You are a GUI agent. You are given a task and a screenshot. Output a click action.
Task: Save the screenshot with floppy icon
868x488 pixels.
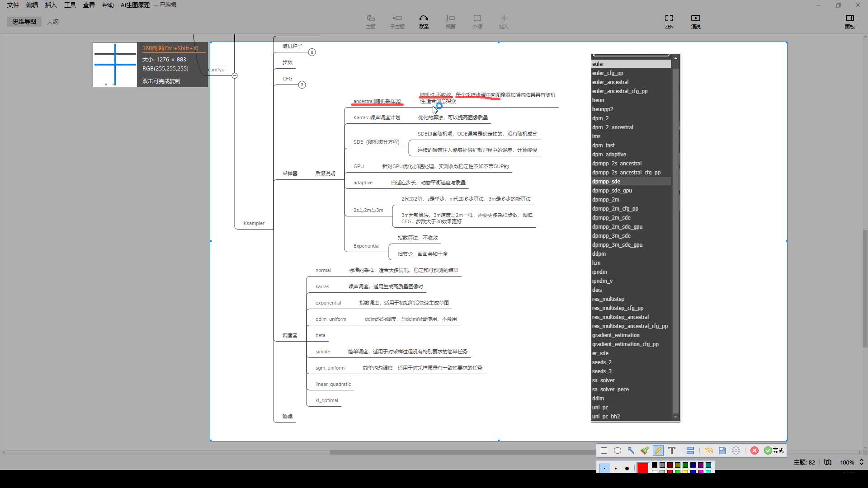(x=722, y=450)
